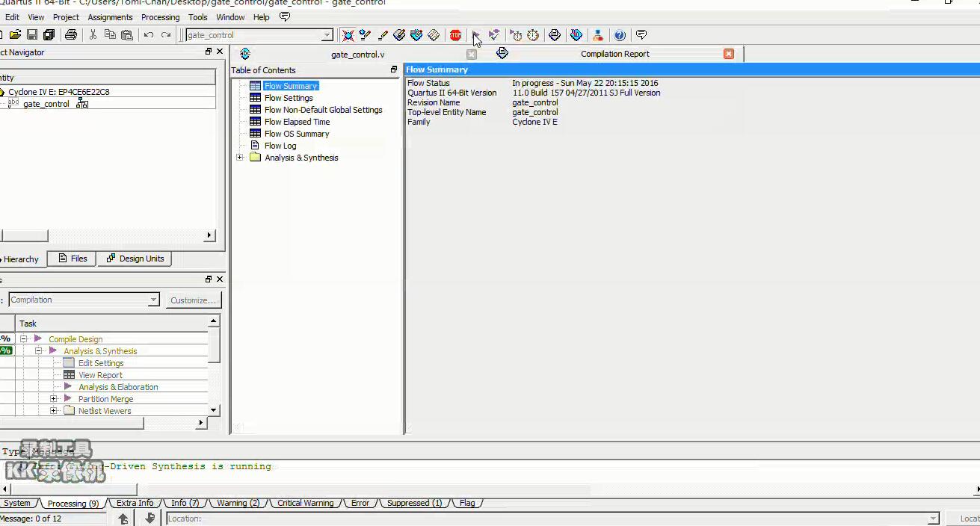Click the Redo arrow icon
Image resolution: width=980 pixels, height=526 pixels.
coord(166,35)
